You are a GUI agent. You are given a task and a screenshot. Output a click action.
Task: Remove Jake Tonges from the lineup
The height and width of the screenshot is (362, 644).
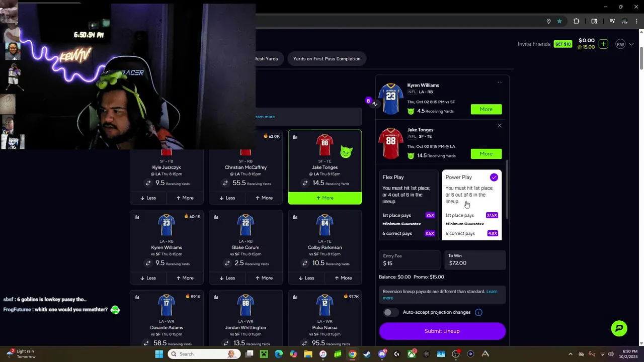(500, 126)
